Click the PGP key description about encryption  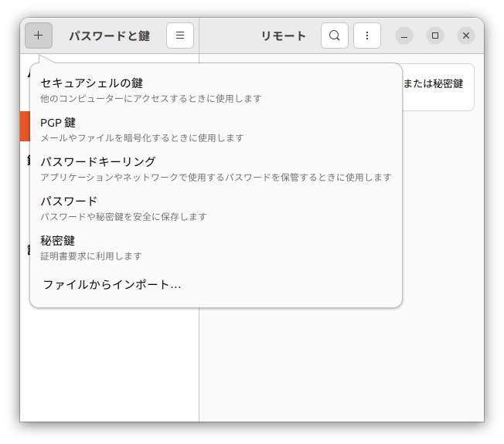coord(141,138)
